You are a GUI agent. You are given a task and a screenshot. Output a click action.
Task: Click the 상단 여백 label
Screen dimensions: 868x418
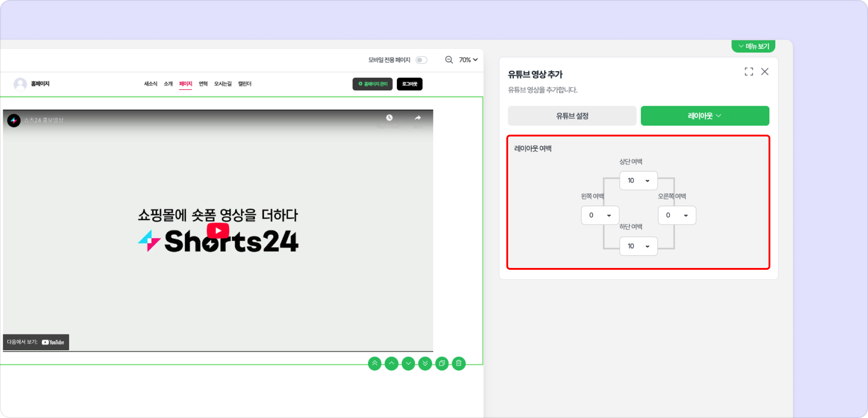(x=631, y=162)
